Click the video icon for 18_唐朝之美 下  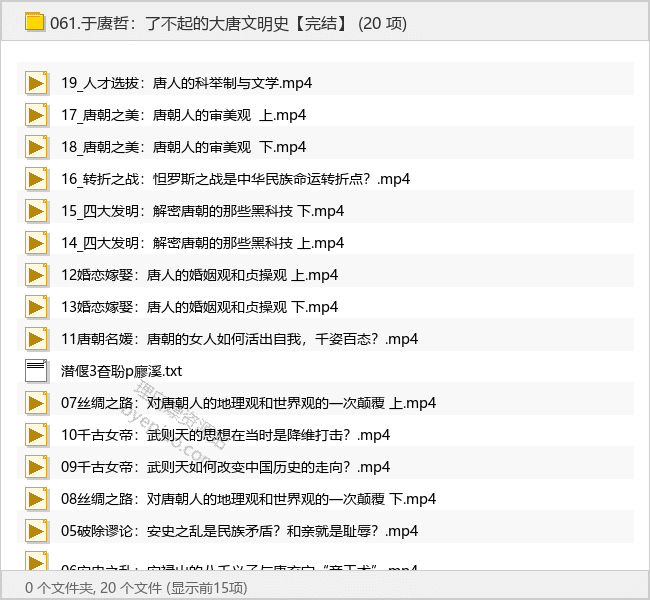36,147
